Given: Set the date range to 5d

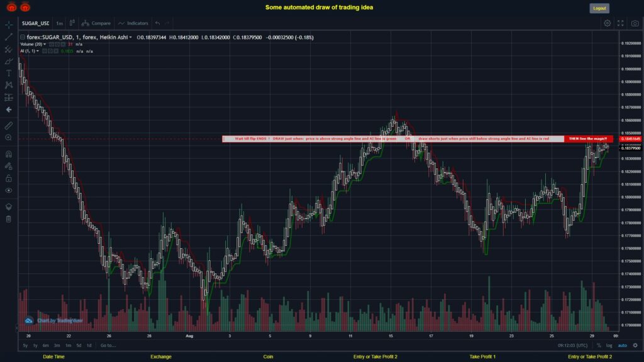Looking at the screenshot, I should pyautogui.click(x=79, y=346).
